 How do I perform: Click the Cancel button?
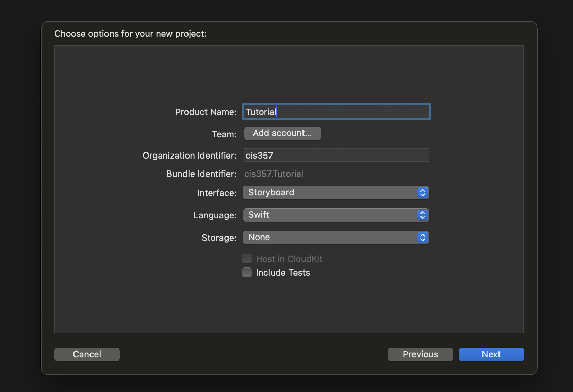[87, 354]
